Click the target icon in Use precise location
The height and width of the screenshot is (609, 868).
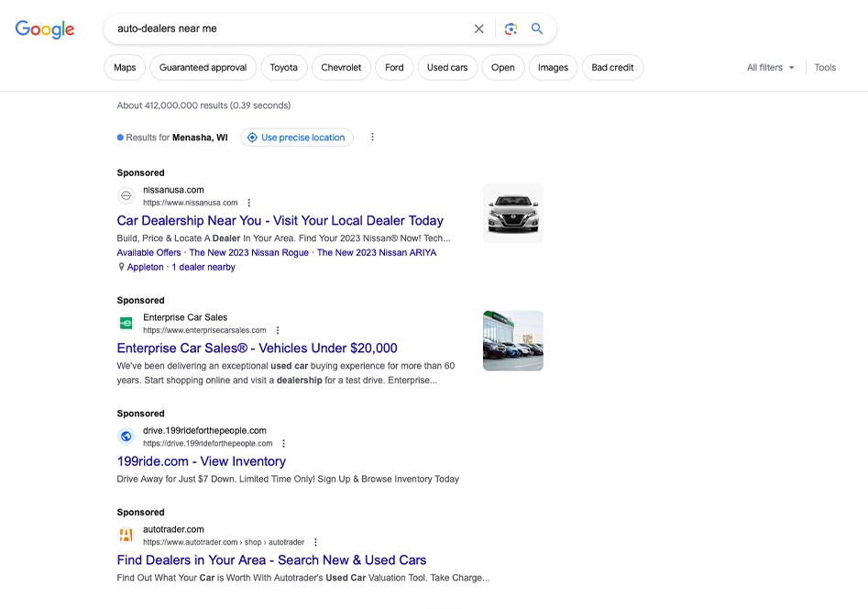coord(252,138)
